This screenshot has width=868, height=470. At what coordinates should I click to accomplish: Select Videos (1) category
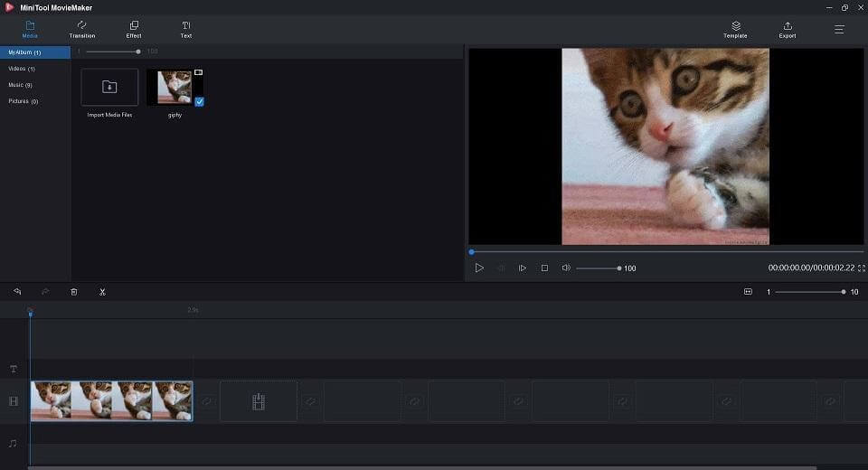coord(22,69)
